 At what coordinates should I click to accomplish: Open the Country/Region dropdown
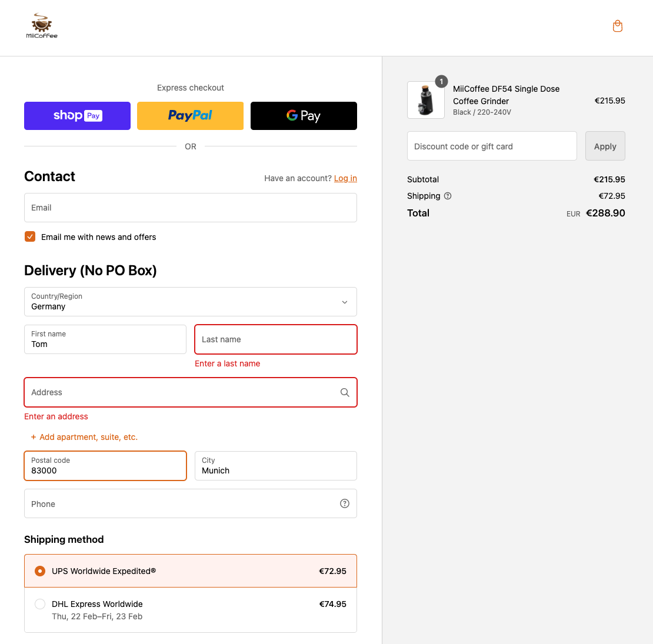(x=190, y=302)
